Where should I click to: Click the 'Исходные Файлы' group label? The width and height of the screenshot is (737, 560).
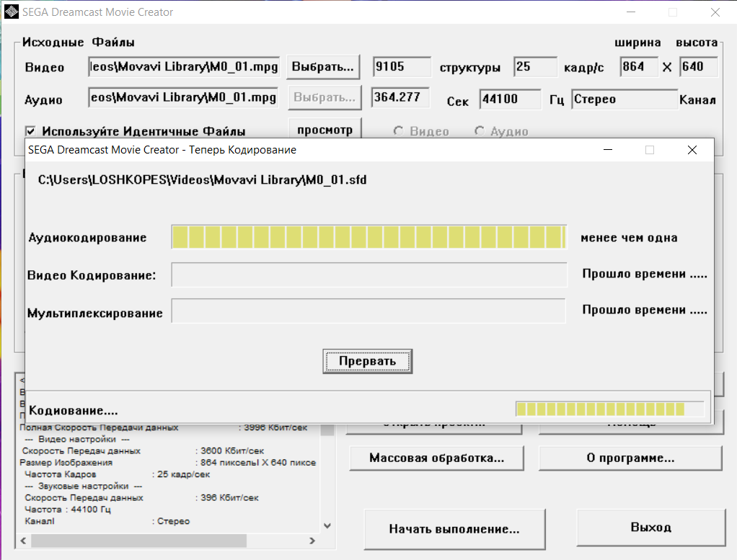79,43
